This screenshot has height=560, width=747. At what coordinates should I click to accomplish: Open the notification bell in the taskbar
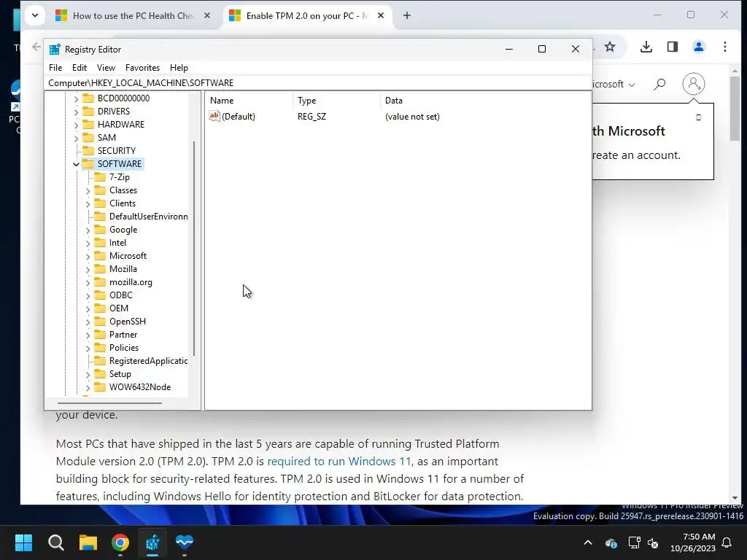pos(727,542)
